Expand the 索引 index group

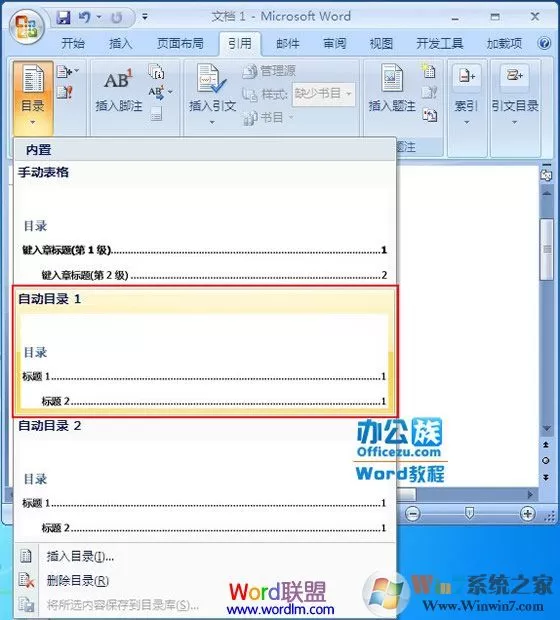467,95
